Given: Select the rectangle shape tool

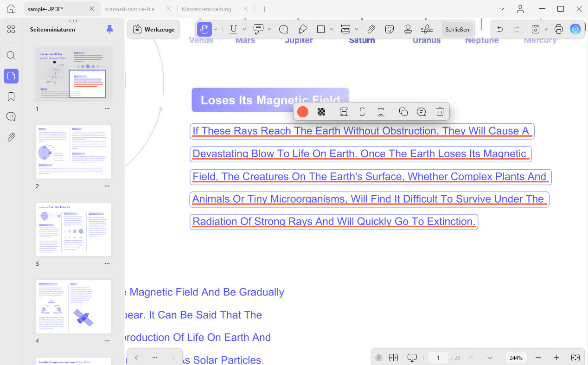Looking at the screenshot, I should coord(321,29).
